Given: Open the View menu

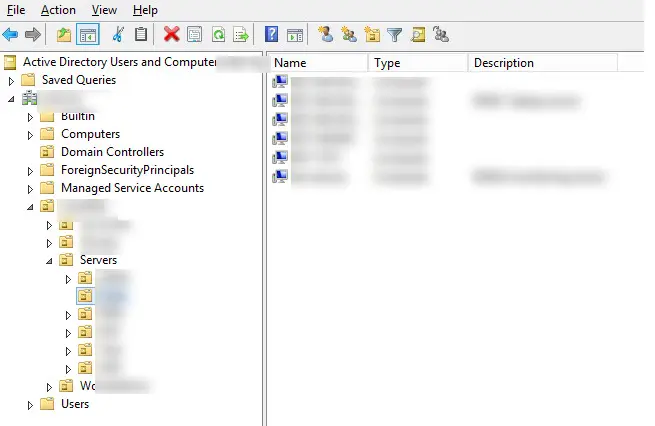Looking at the screenshot, I should click(x=104, y=10).
